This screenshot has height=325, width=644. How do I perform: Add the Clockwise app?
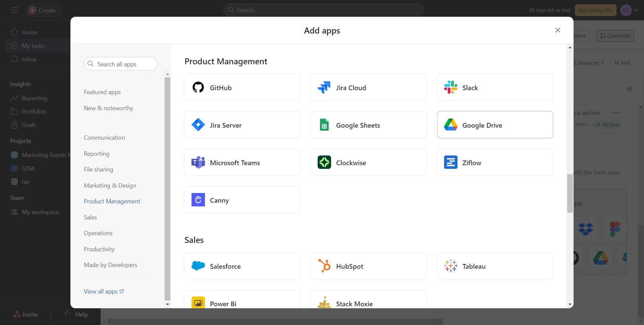368,162
